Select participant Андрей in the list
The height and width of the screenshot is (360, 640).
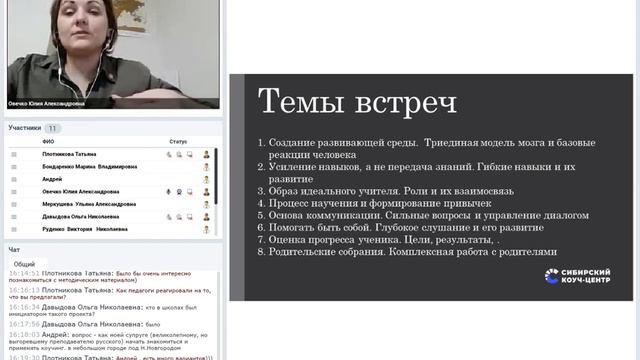(52, 179)
